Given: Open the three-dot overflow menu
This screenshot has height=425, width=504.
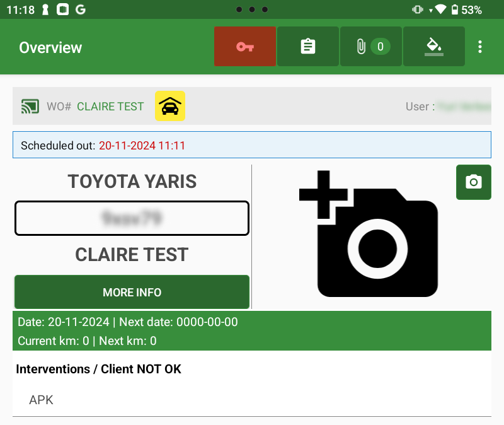Looking at the screenshot, I should 480,47.
